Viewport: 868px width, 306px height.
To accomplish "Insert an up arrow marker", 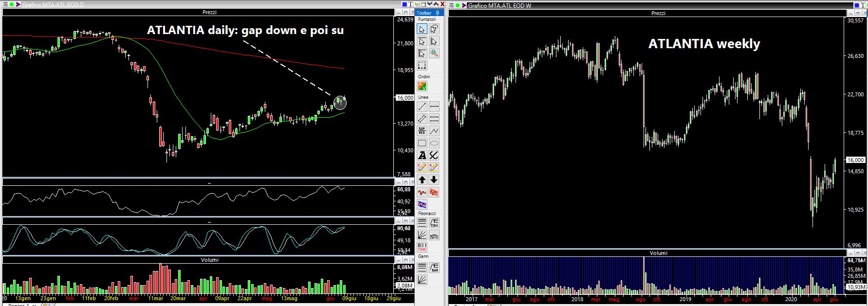I will pos(422,180).
